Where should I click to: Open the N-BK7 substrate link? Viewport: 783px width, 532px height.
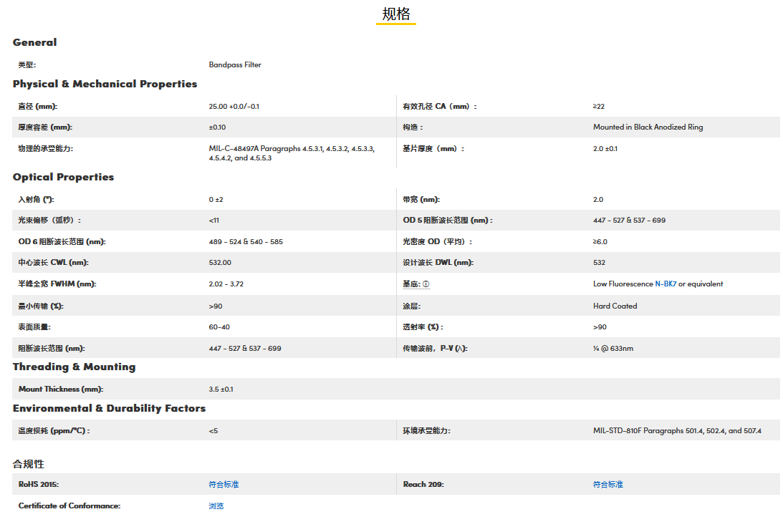(666, 284)
